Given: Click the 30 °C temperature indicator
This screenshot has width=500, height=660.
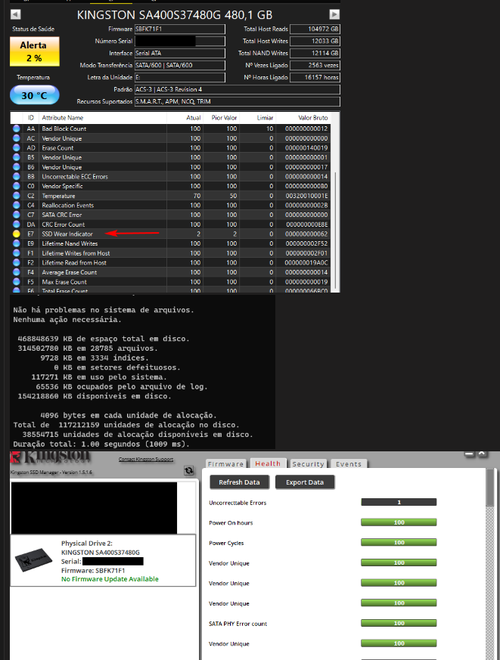Looking at the screenshot, I should (35, 95).
